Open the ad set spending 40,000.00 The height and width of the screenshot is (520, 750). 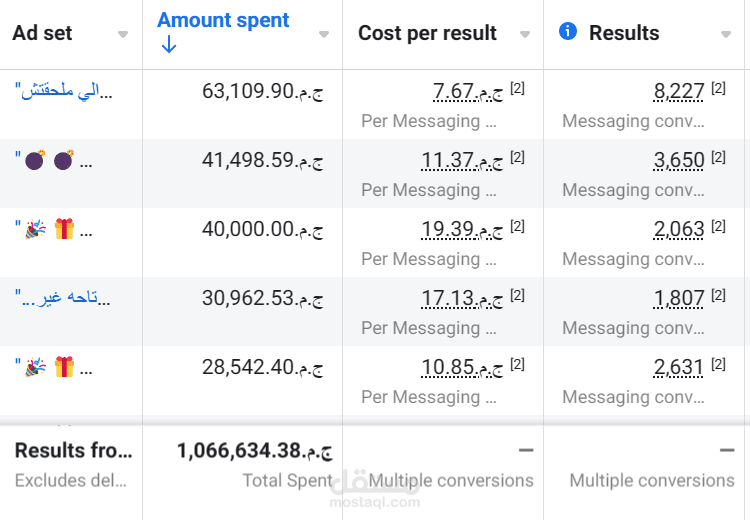53,230
